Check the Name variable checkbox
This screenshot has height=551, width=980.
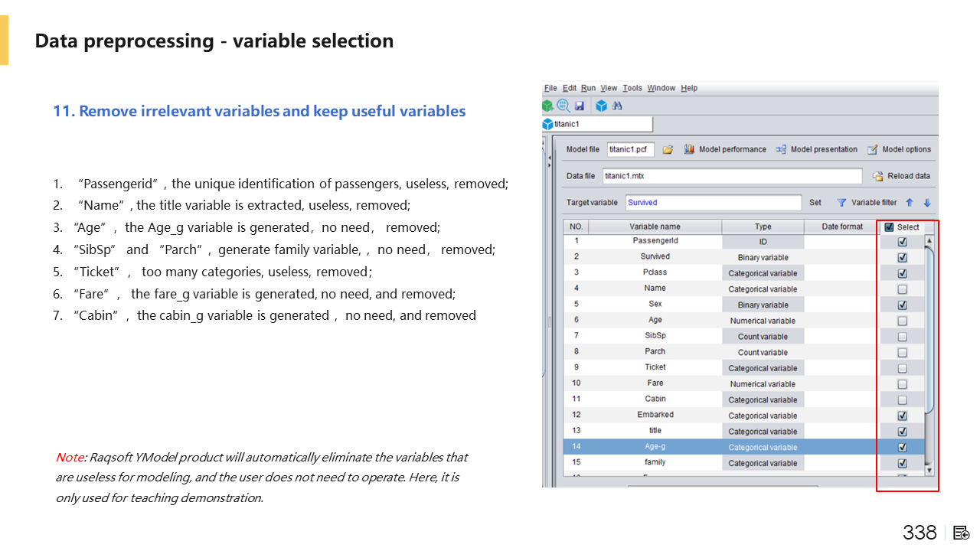point(902,289)
